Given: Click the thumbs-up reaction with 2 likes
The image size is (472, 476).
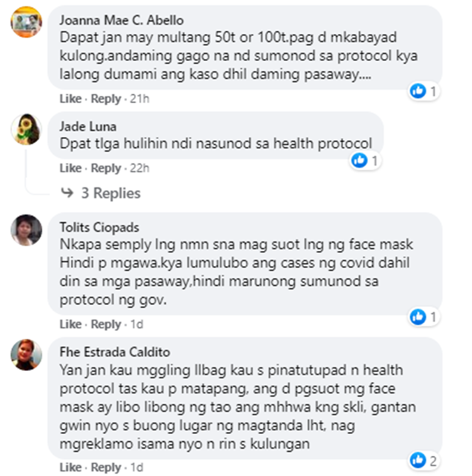Looking at the screenshot, I should (x=418, y=460).
